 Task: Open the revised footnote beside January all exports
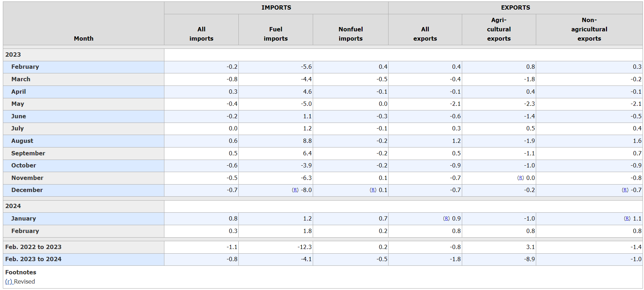click(x=446, y=218)
